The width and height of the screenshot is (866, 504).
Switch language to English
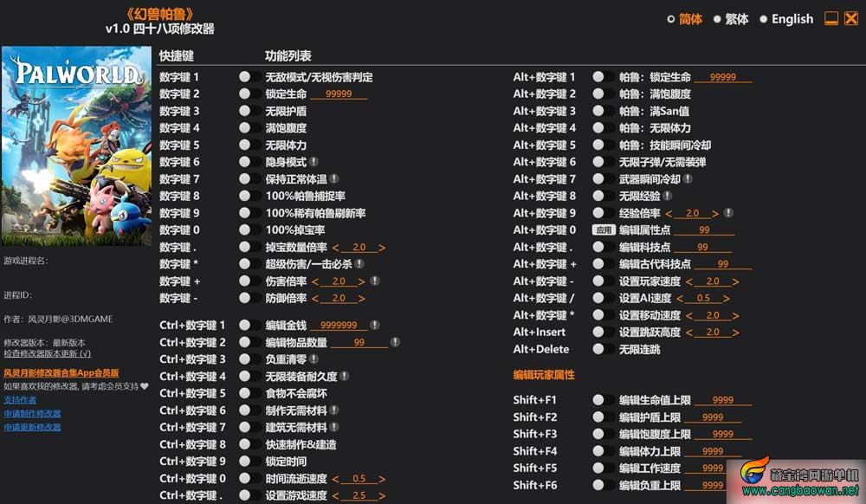(786, 19)
